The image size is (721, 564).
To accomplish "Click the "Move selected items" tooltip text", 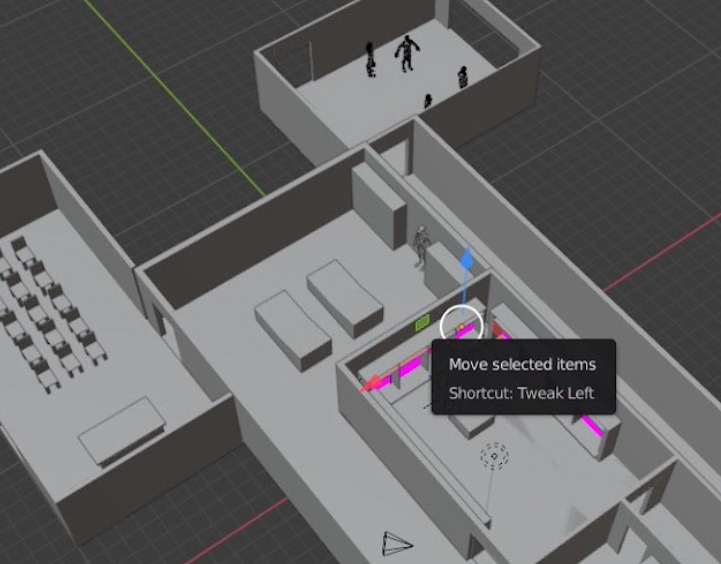I will pyautogui.click(x=522, y=365).
